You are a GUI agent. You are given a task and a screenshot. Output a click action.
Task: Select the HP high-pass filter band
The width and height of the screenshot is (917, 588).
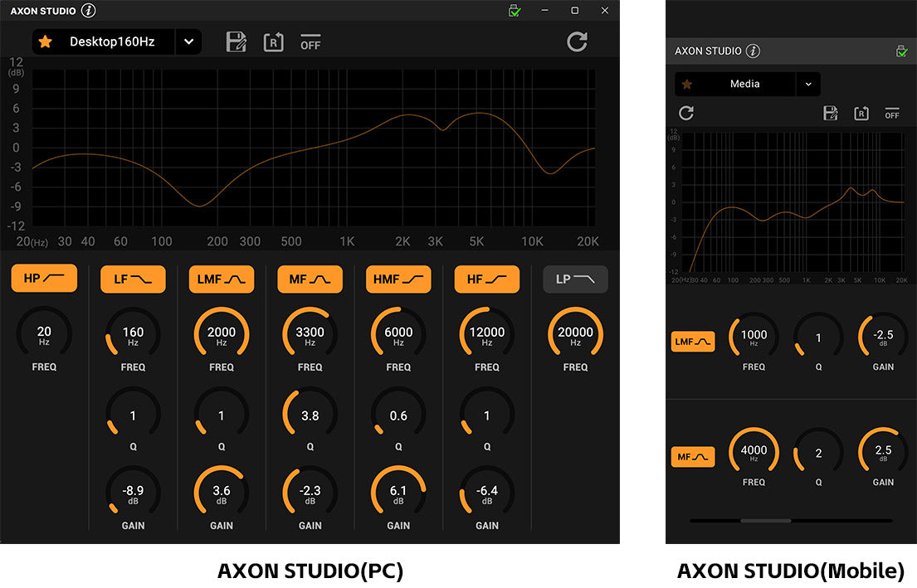[x=44, y=279]
